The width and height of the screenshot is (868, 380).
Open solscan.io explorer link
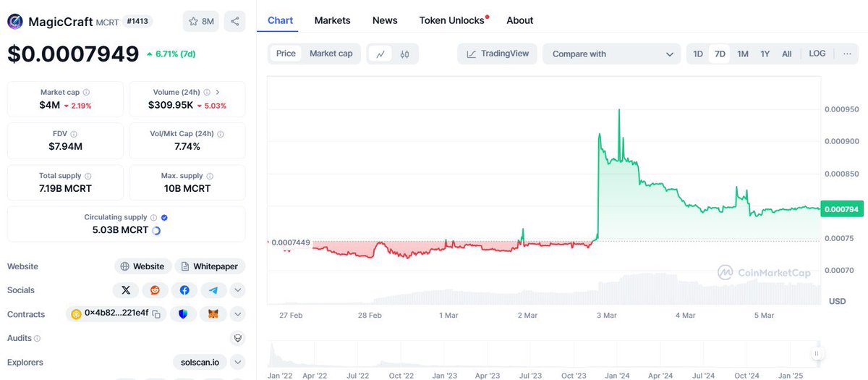coord(200,362)
